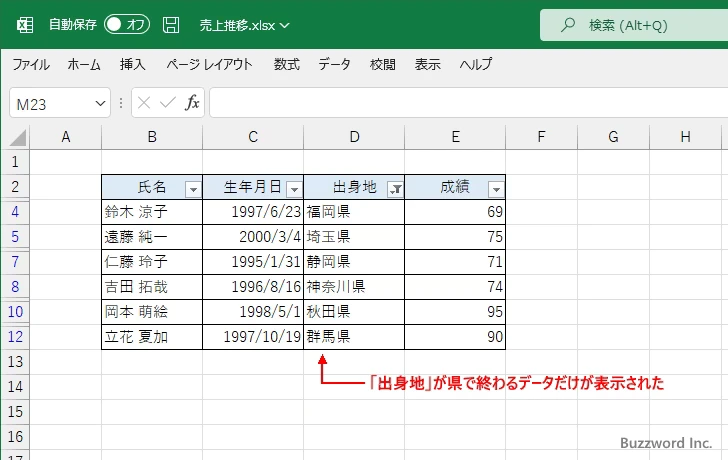Click date cell 2000/3/4
Viewport: 728px width, 460px height.
coord(253,237)
